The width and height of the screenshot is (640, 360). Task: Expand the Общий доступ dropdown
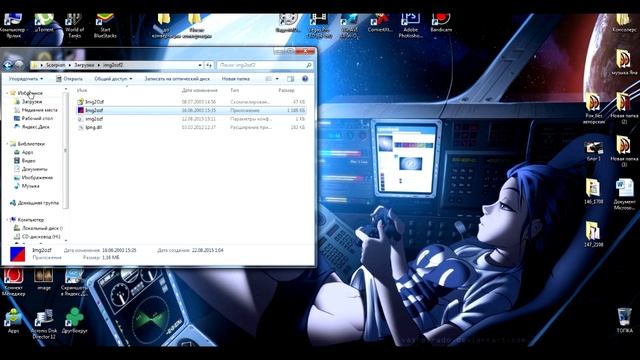pyautogui.click(x=113, y=79)
